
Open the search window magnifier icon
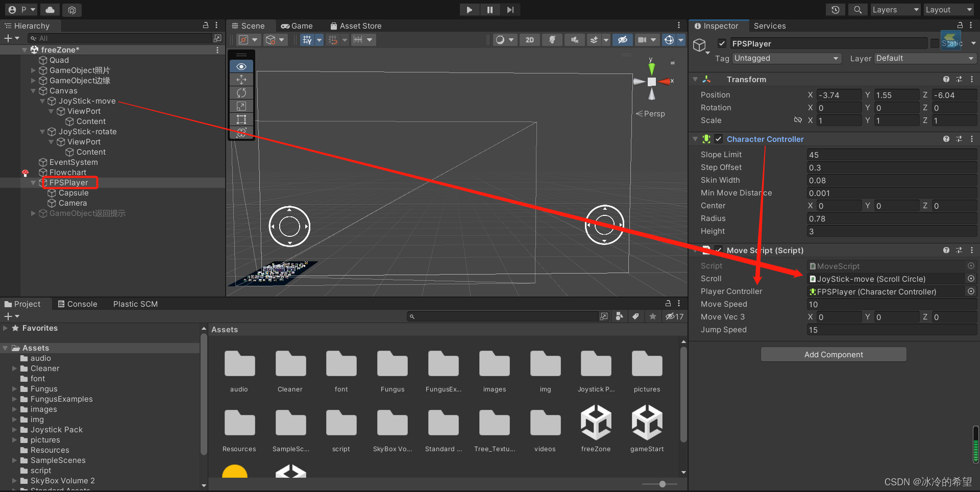pyautogui.click(x=857, y=9)
